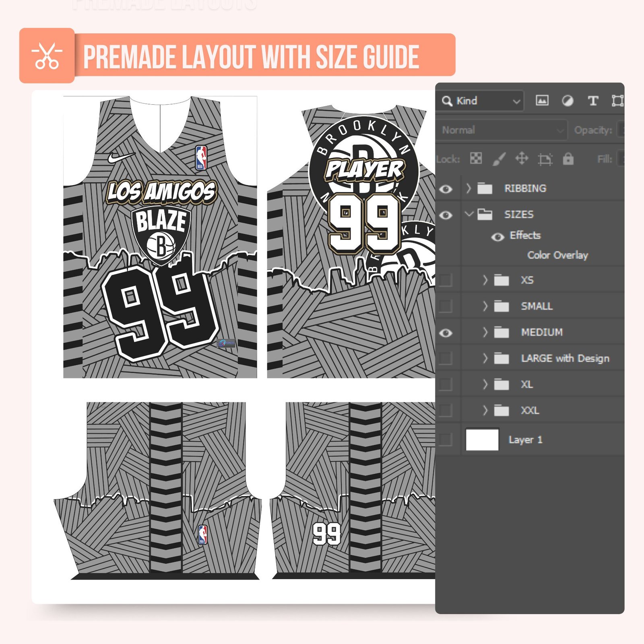
Task: Expand the RIBBING group
Action: (468, 188)
